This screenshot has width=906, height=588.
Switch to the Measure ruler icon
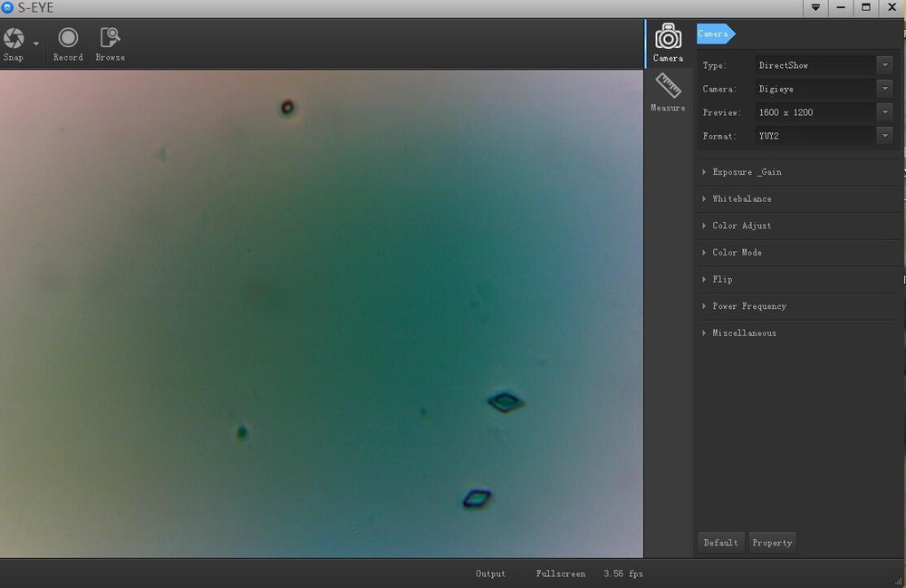pyautogui.click(x=669, y=87)
